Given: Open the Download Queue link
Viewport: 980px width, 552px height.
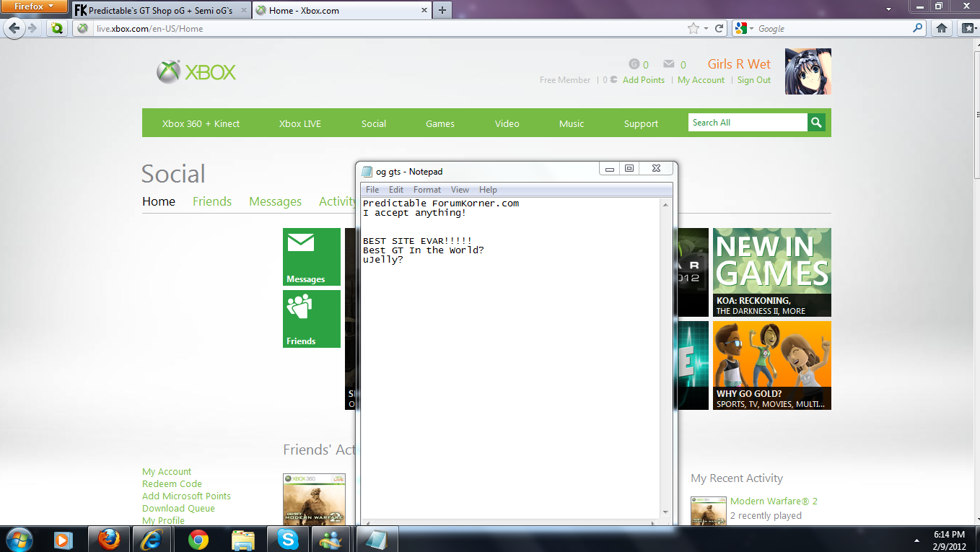Looking at the screenshot, I should (x=178, y=509).
